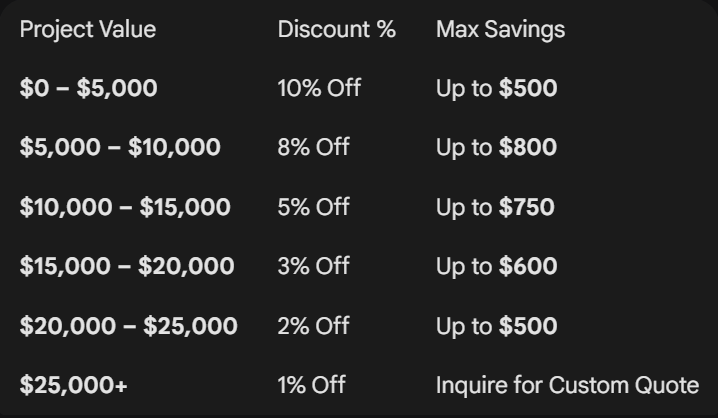Click the Max Savings column header
Image resolution: width=718 pixels, height=418 pixels.
[500, 30]
